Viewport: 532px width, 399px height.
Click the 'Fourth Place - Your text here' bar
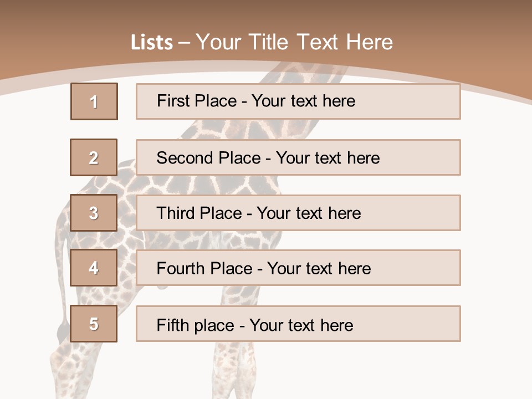[x=298, y=268]
